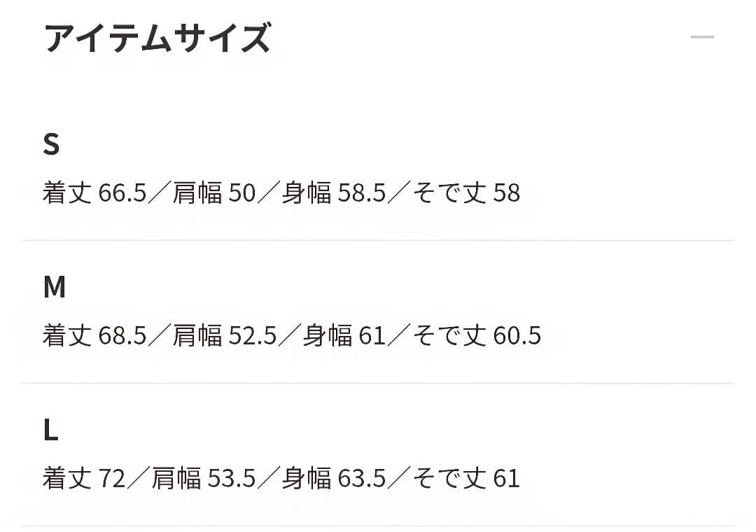Select the S size label
This screenshot has height=532, width=756.
(51, 144)
